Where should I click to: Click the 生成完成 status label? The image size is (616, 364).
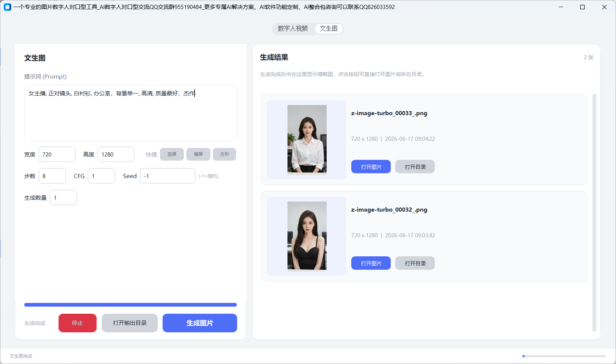pos(35,323)
